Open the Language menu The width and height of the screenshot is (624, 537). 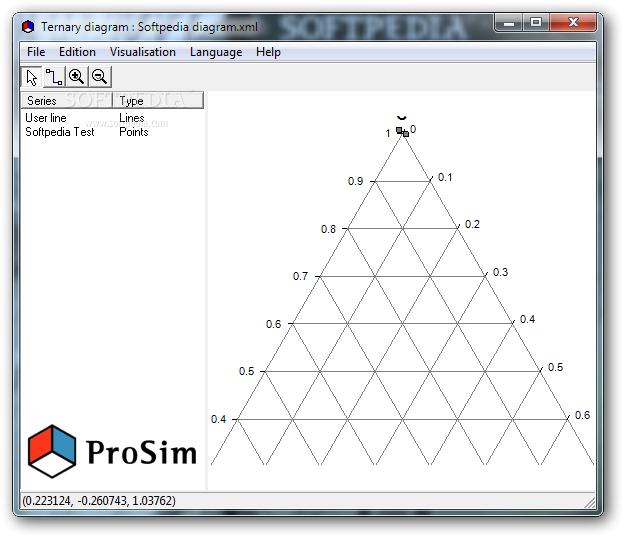click(x=216, y=52)
